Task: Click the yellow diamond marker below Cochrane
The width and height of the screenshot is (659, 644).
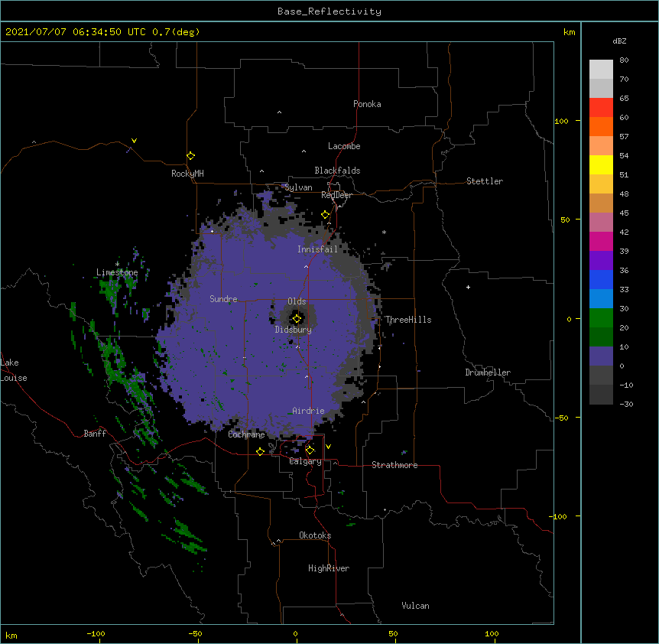Action: [260, 451]
